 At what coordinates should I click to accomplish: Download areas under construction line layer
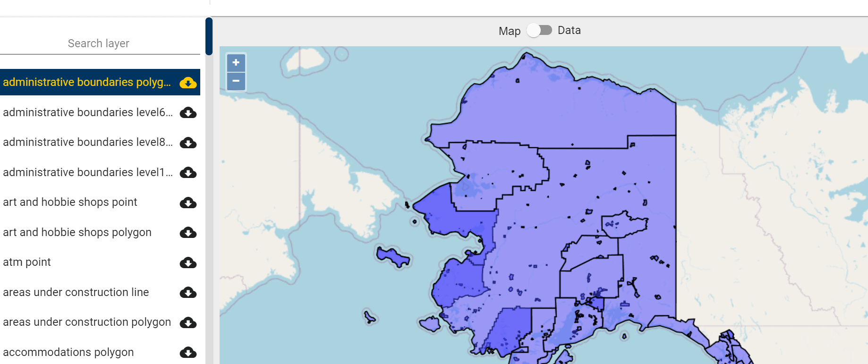188,293
